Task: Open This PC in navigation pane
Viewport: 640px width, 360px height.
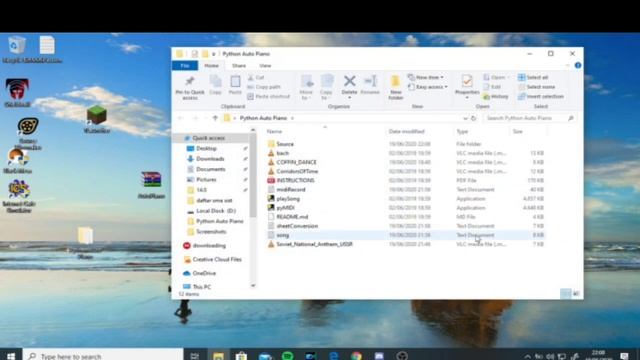Action: click(202, 287)
